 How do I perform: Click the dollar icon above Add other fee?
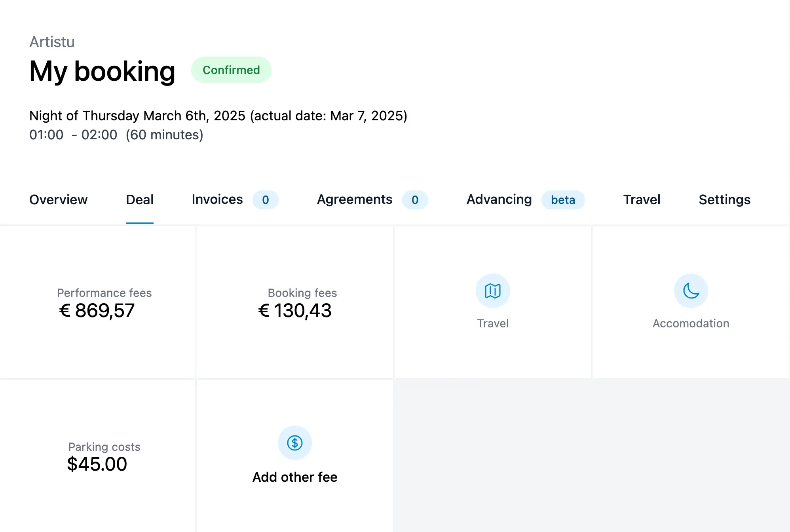point(294,443)
